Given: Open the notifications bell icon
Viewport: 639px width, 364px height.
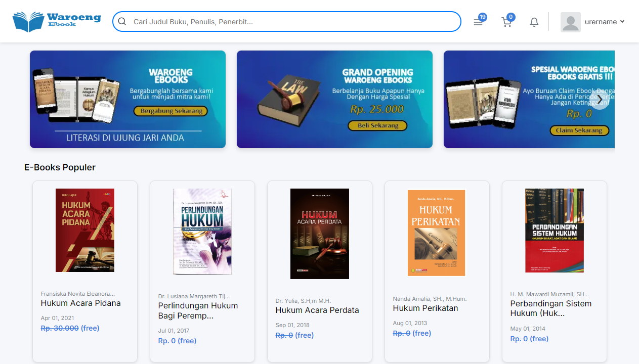Looking at the screenshot, I should click(534, 22).
